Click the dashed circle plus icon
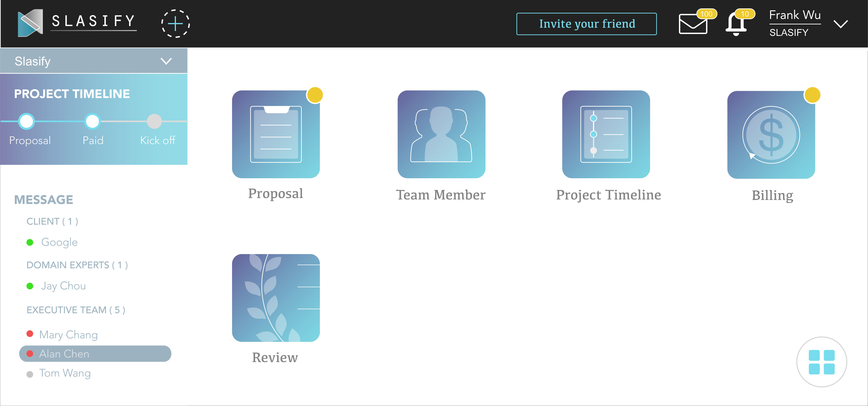The image size is (868, 406). (x=175, y=24)
